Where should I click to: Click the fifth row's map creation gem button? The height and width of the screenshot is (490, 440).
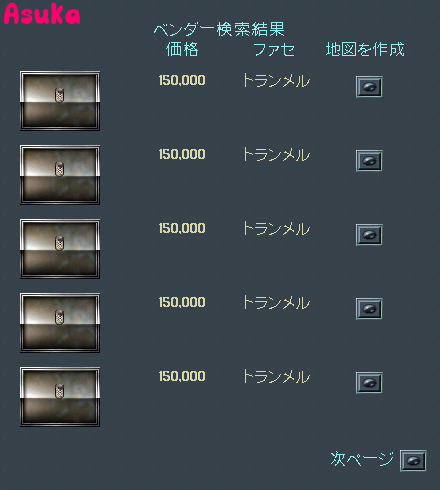369,383
